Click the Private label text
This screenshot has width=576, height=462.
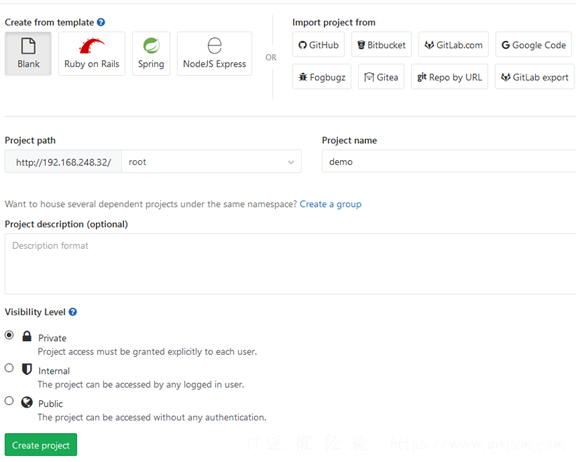click(x=52, y=338)
